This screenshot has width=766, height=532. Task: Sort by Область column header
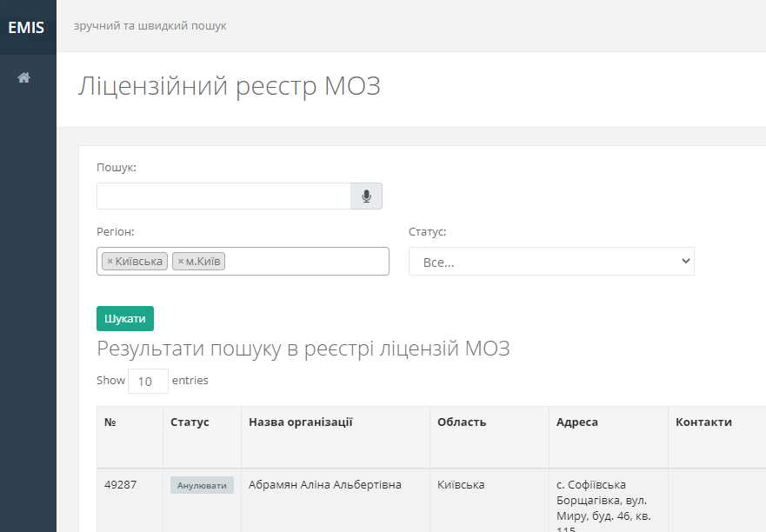pos(490,437)
